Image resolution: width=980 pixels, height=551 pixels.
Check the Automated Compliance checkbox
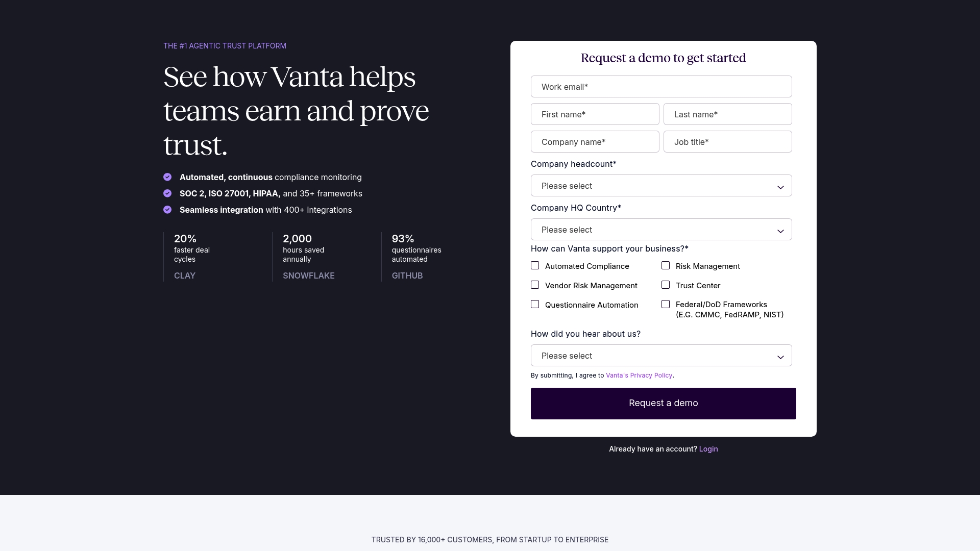point(535,265)
